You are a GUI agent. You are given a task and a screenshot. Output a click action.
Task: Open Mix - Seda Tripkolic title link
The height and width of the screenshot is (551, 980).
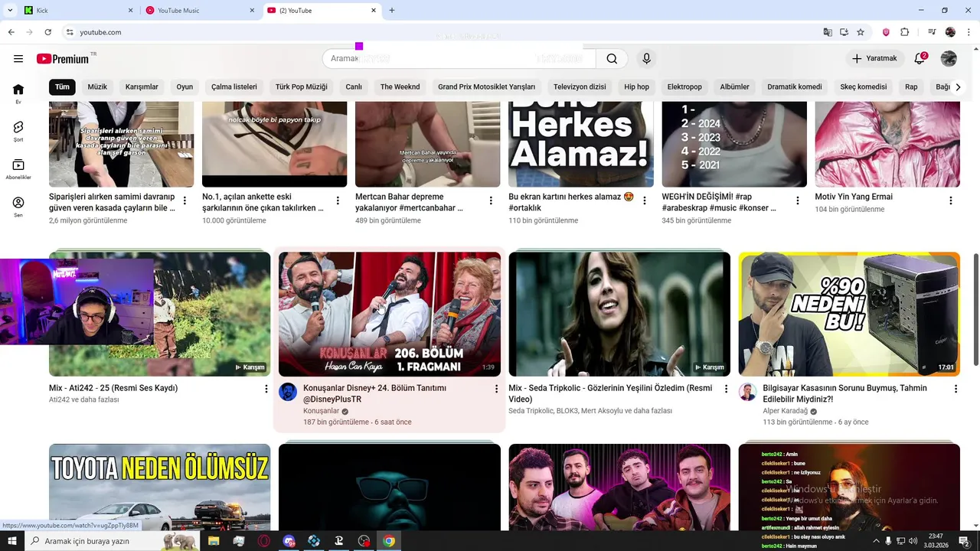(610, 393)
